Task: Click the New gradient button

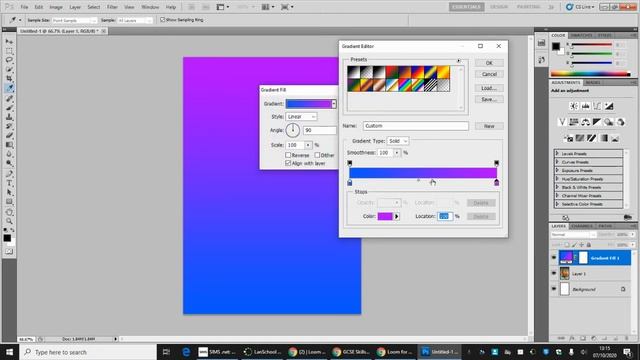Action: (489, 126)
